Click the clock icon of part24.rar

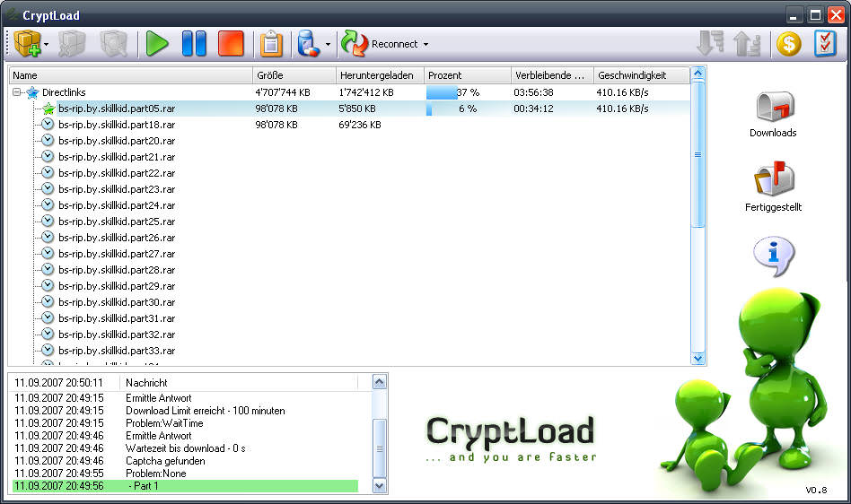coord(48,204)
